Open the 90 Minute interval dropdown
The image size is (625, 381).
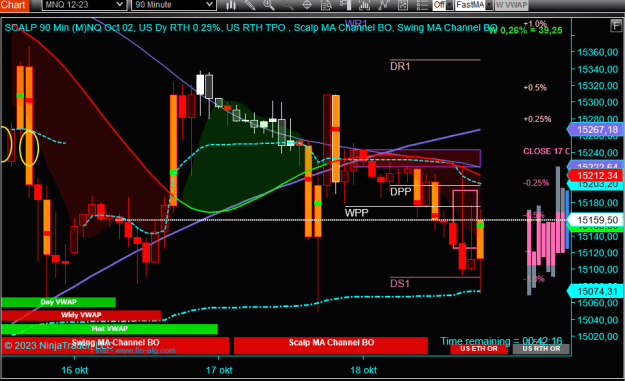coord(174,5)
